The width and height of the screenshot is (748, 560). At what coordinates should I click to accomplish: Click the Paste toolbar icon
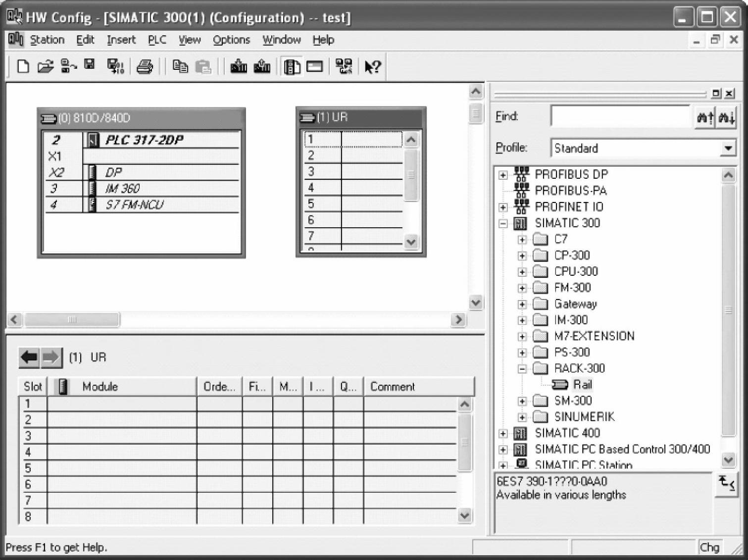point(203,66)
